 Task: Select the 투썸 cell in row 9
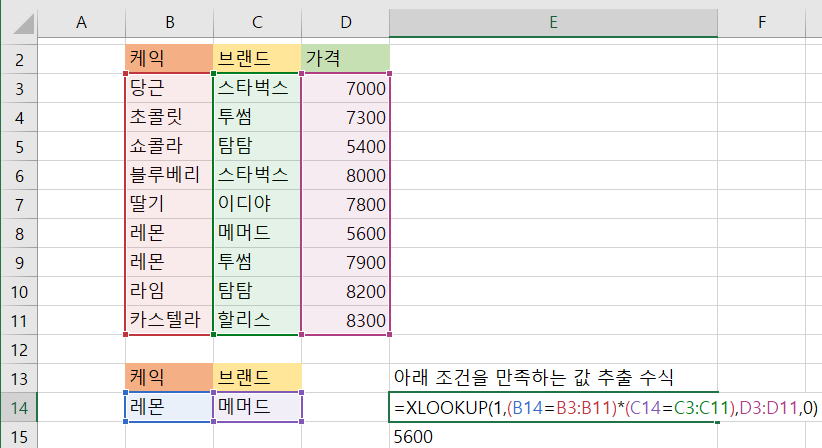click(x=257, y=263)
